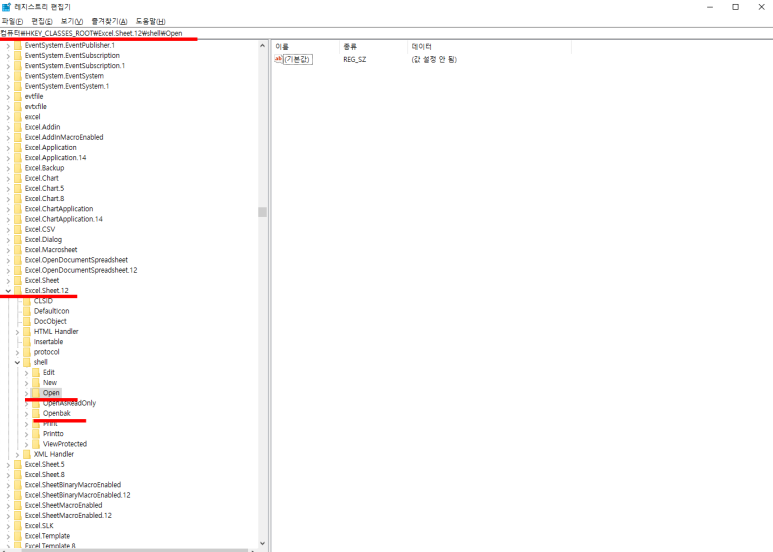
Task: Expand the Open key
Action: [26, 393]
